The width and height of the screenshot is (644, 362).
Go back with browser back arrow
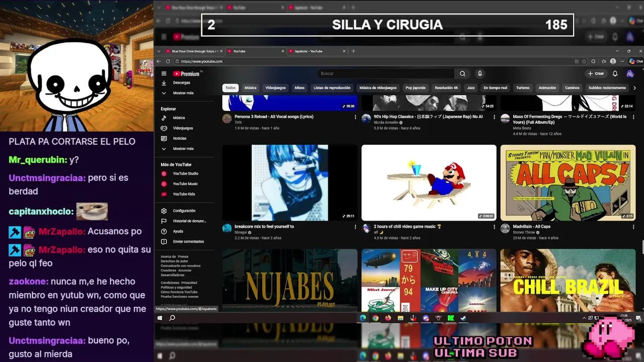159,61
